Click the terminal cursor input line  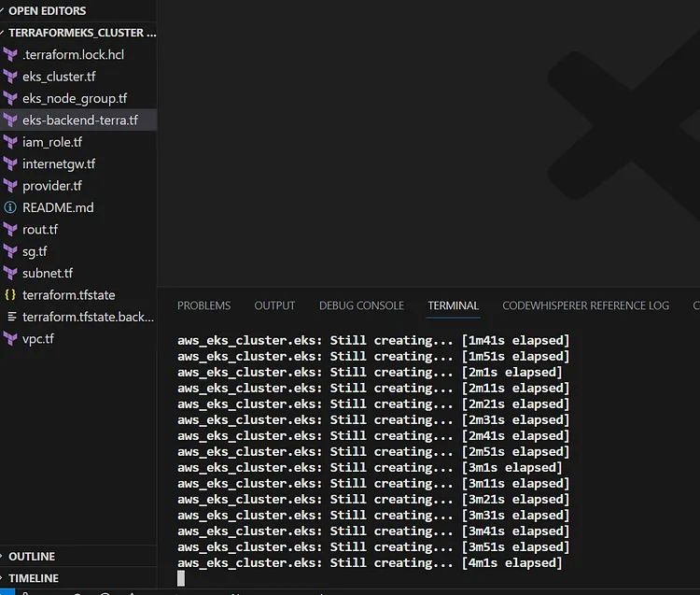coord(181,578)
